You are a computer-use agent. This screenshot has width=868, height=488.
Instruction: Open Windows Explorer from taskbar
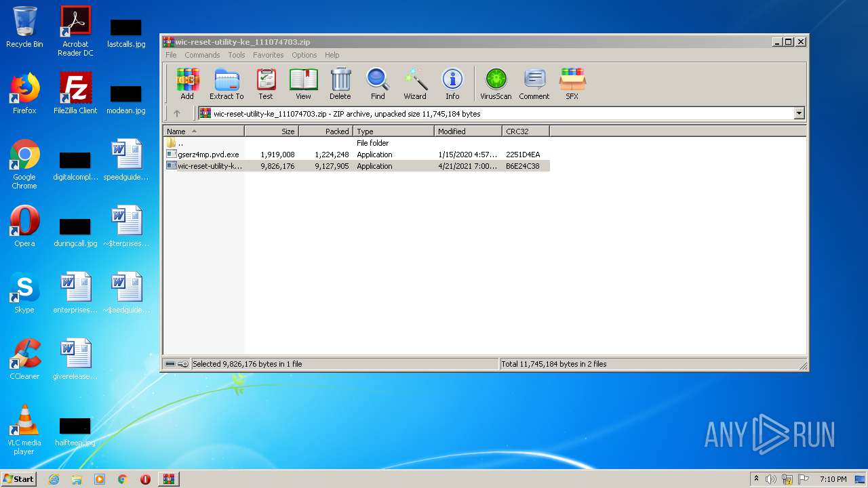(77, 479)
